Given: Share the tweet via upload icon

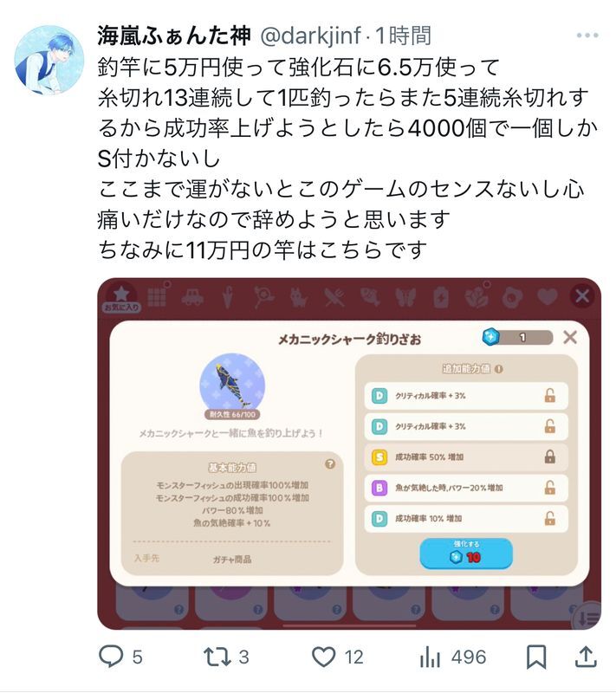Looking at the screenshot, I should 586,657.
